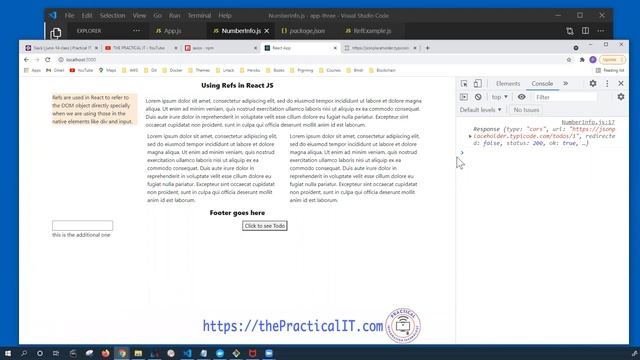Open the Docker bookmarks folder
This screenshot has height=360, width=640.
[172, 70]
